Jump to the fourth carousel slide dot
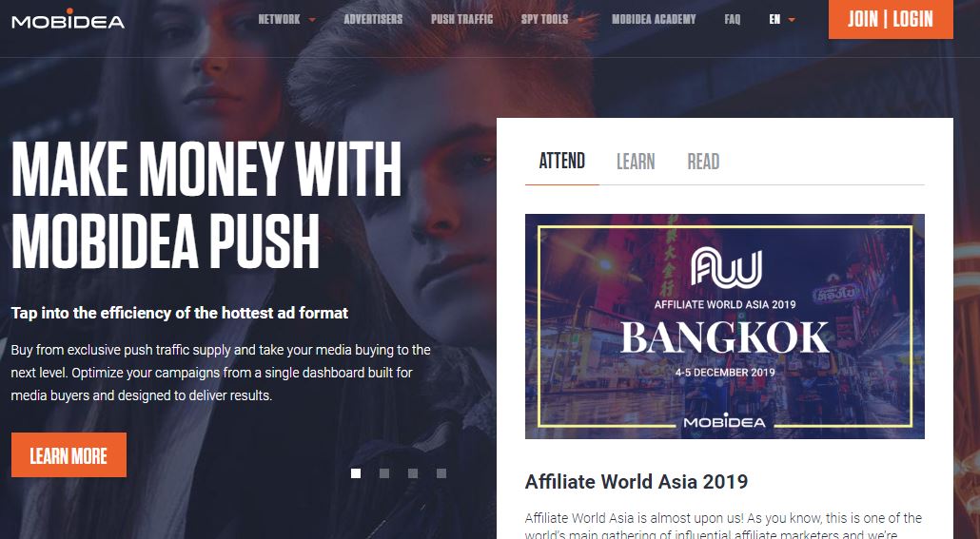Image resolution: width=980 pixels, height=539 pixels. click(x=441, y=473)
